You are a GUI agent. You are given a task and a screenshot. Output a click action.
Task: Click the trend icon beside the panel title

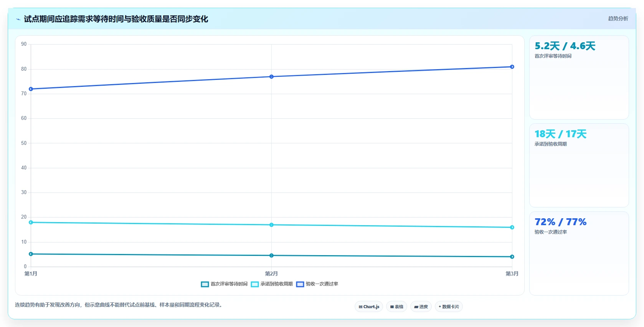click(18, 19)
